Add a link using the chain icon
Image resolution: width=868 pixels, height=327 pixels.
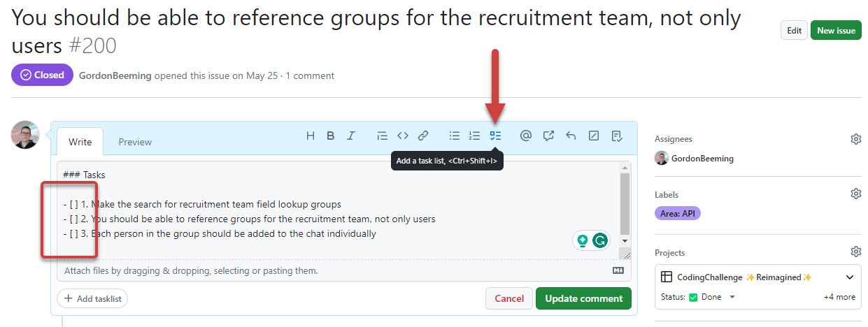pyautogui.click(x=423, y=136)
